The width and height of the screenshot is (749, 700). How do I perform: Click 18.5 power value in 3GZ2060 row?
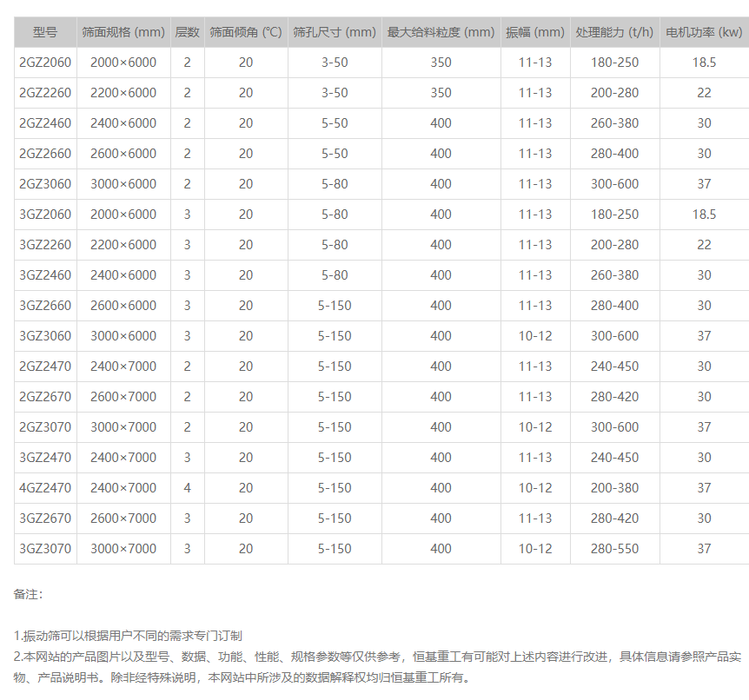point(704,215)
